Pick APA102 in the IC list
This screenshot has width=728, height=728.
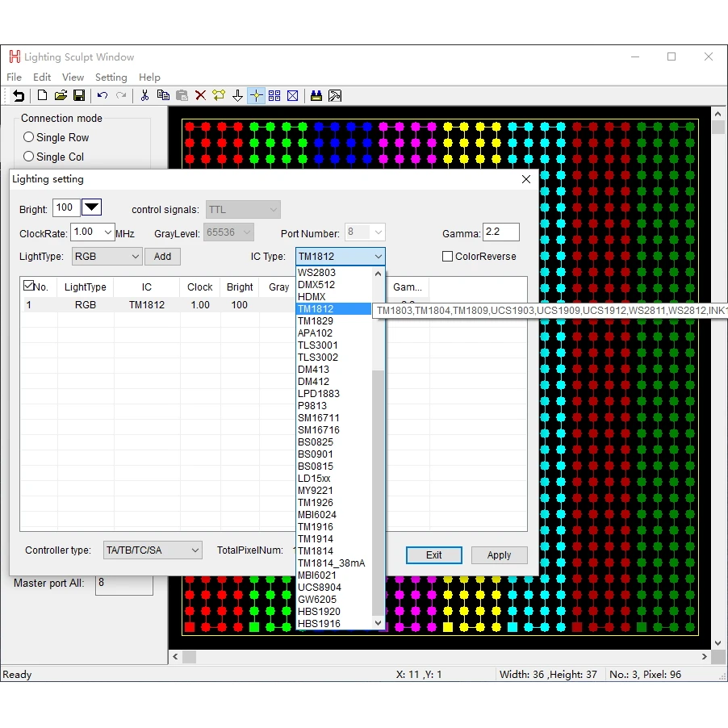pyautogui.click(x=334, y=333)
